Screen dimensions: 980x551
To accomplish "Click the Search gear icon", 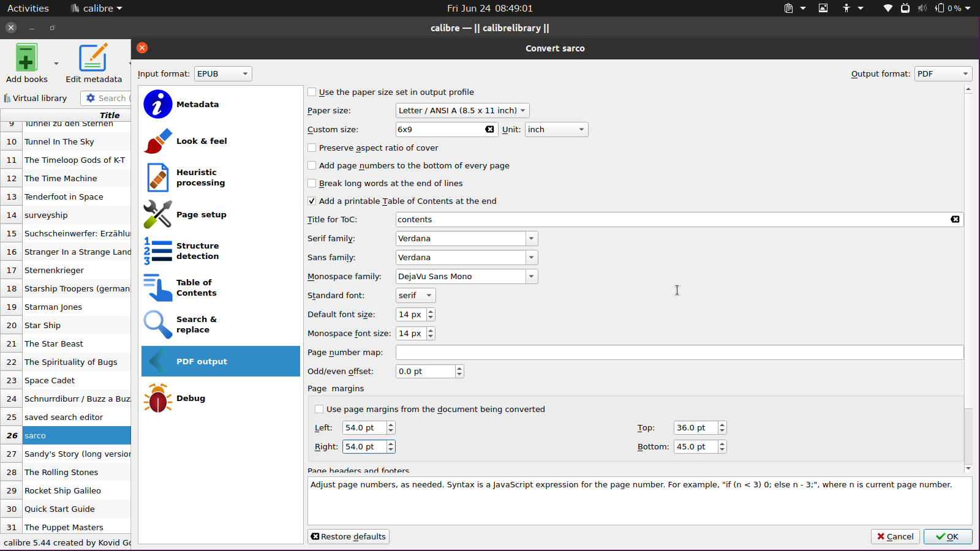I will coord(91,98).
